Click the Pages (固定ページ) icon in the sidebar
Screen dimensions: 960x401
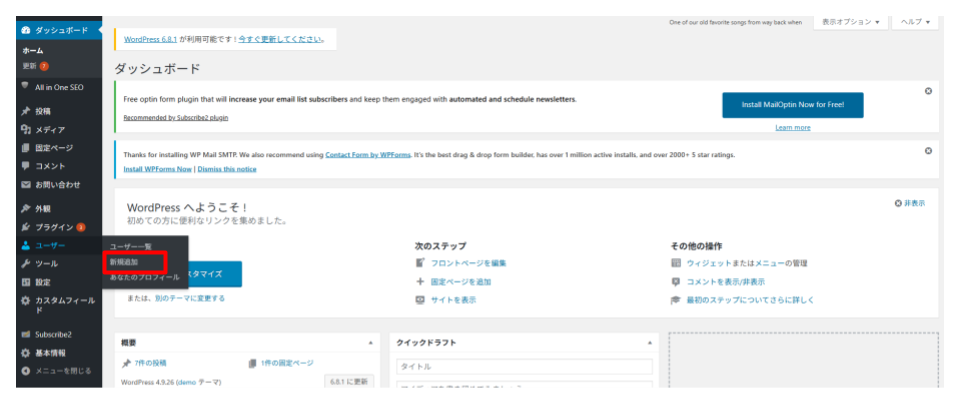click(26, 148)
